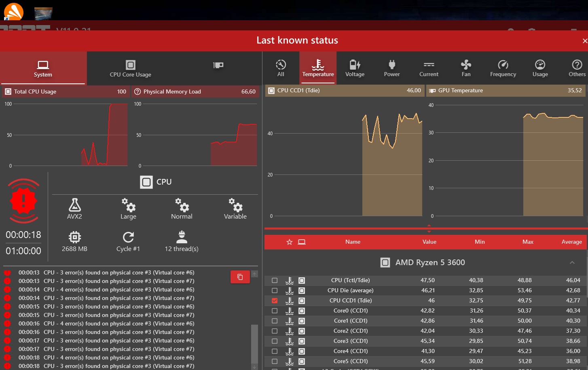Close the Last known status panel

click(585, 41)
